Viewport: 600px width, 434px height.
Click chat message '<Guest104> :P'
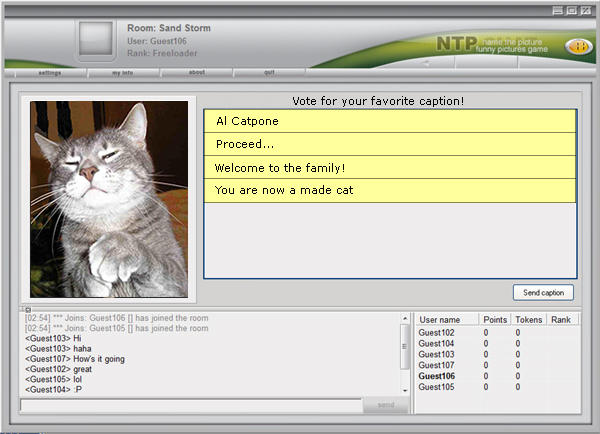54,390
